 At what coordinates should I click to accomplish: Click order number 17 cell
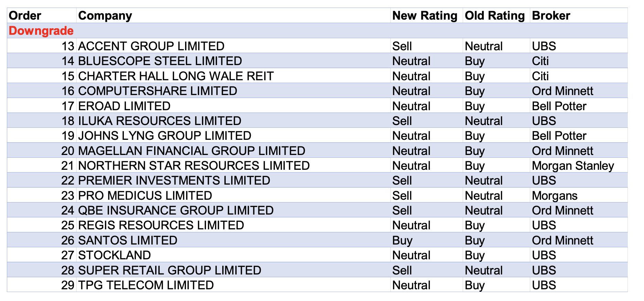point(68,106)
